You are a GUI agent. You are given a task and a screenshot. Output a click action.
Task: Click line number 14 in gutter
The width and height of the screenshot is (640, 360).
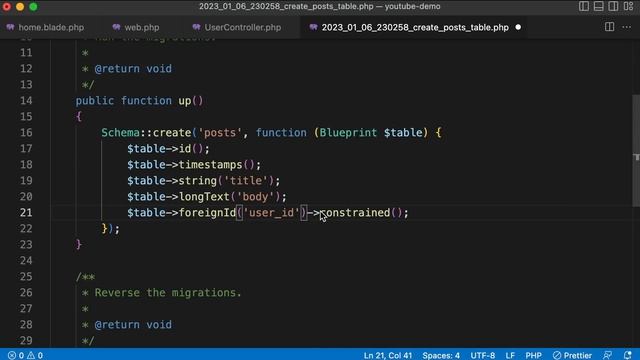coord(26,101)
